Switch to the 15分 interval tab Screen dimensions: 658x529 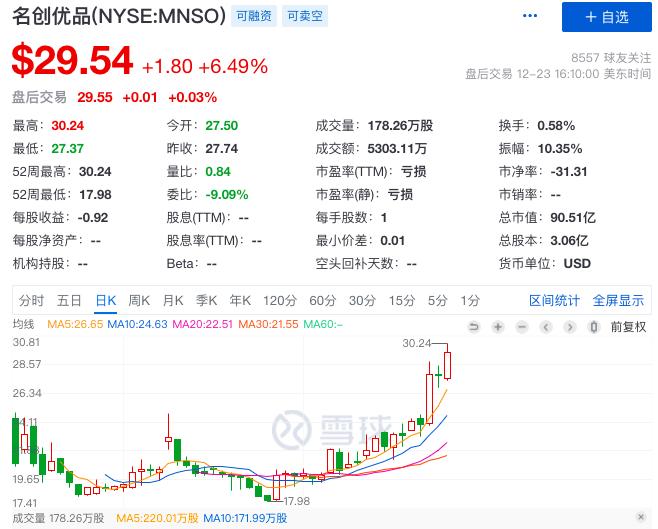[x=402, y=300]
